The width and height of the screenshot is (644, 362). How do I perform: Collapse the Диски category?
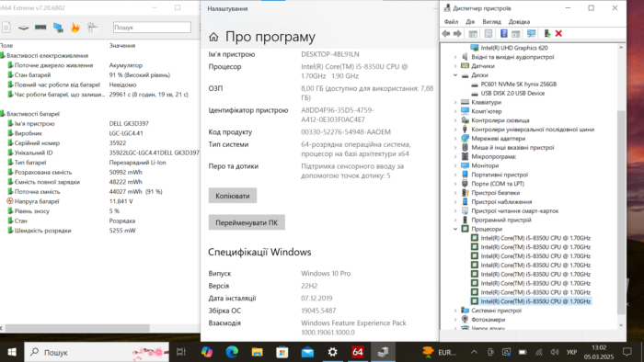(x=455, y=75)
